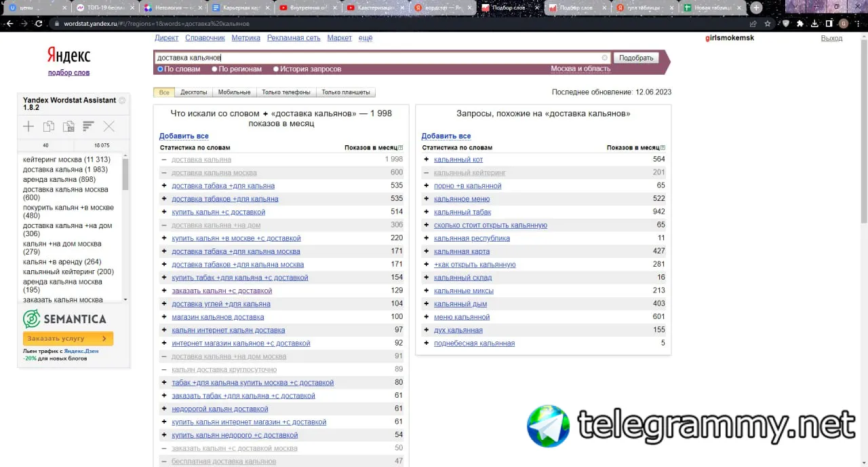
Task: Add "меню кальянной" with its plus icon
Action: [427, 317]
